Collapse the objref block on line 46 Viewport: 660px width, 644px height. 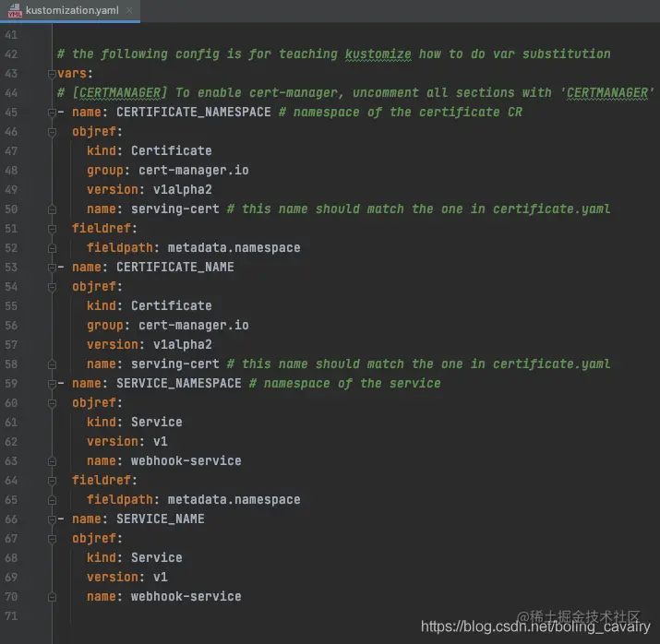tap(52, 132)
